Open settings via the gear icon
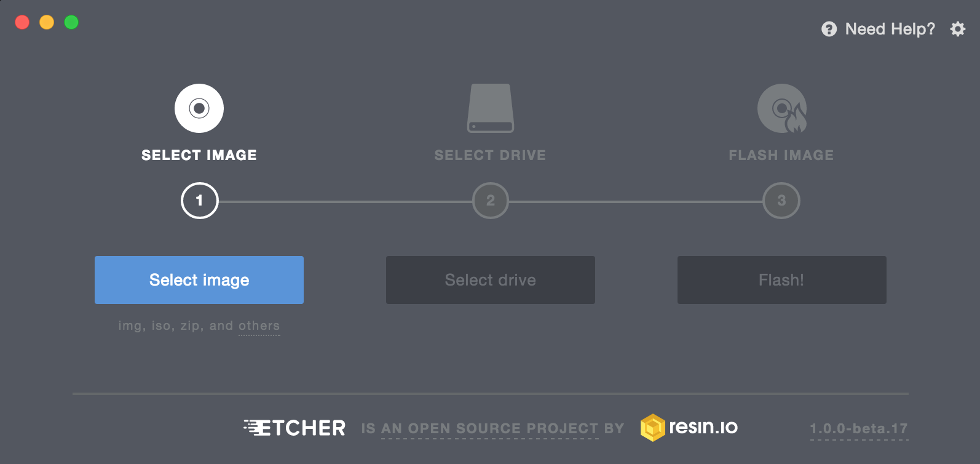The image size is (980, 464). tap(957, 29)
